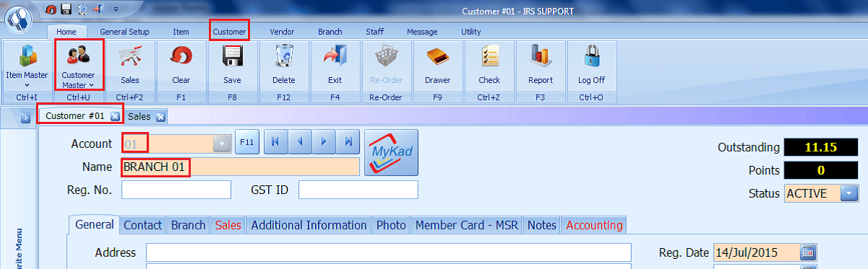
Task: Expand the side menu panel arrow
Action: tap(25, 118)
